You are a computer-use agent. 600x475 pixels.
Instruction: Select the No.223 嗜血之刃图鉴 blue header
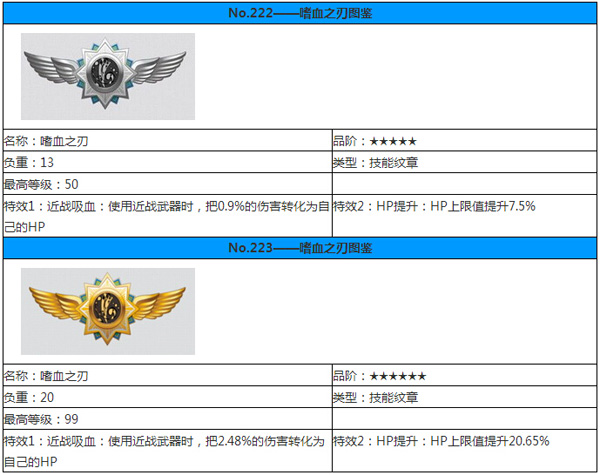pyautogui.click(x=300, y=247)
